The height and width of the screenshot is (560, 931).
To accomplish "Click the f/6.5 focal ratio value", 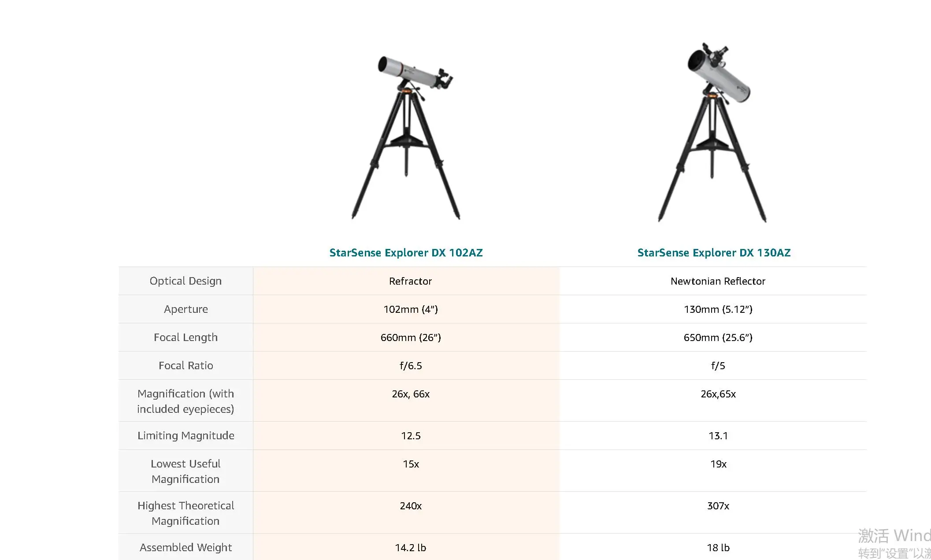I will [410, 366].
